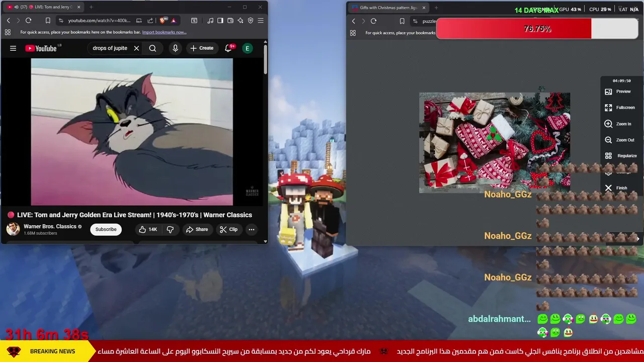Viewport: 644px width, 362px height.
Task: Close the Tom and Jerry tab
Action: (79, 7)
